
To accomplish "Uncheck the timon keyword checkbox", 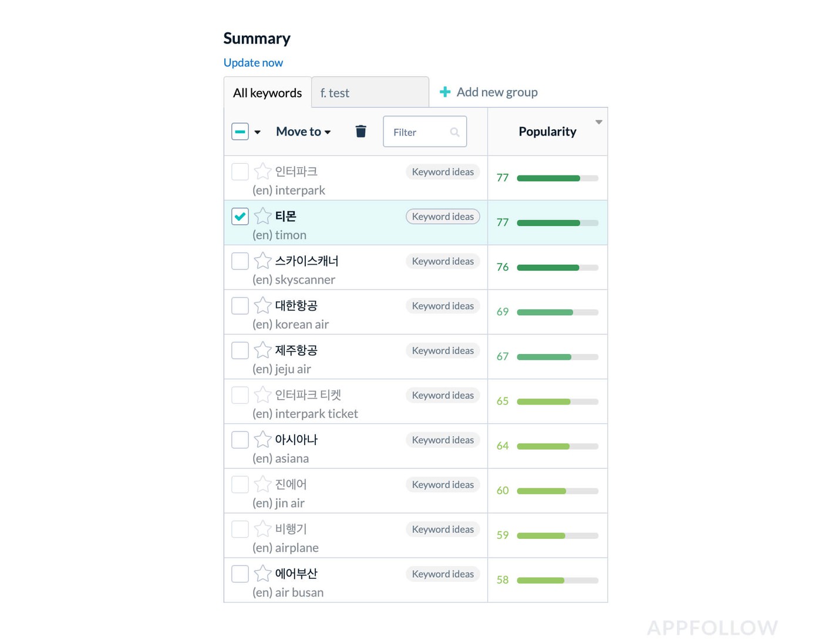I will [240, 216].
